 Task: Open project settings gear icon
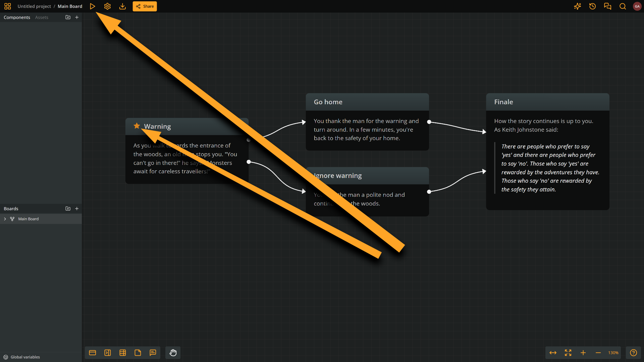[x=107, y=6]
